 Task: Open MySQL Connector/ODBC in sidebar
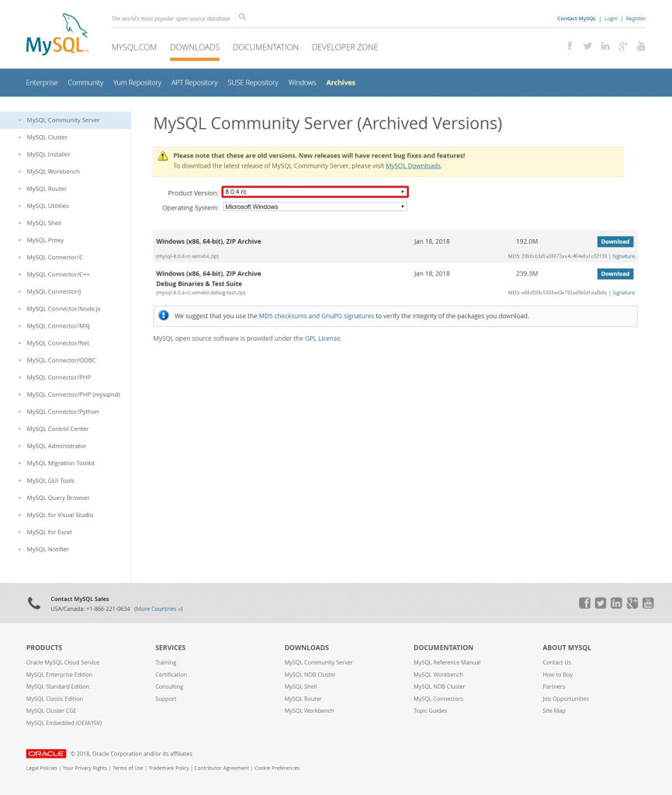61,360
